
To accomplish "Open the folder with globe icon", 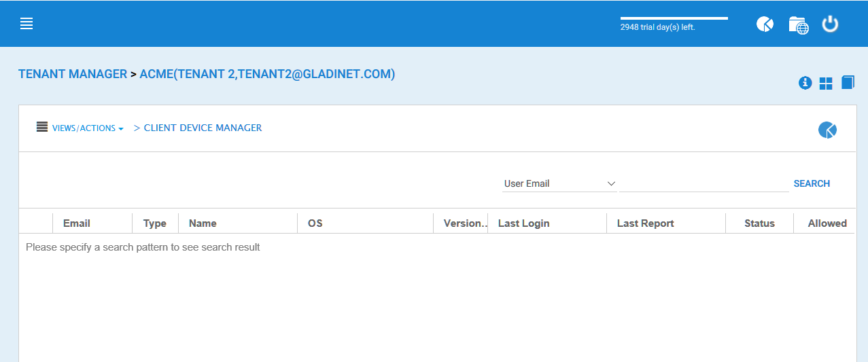I will point(798,25).
